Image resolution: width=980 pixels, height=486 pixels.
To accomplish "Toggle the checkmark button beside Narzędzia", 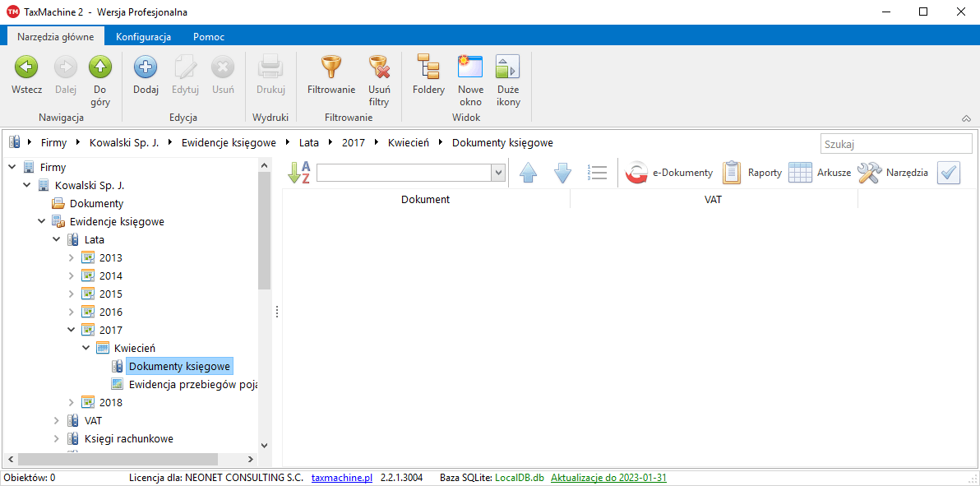I will click(x=948, y=173).
